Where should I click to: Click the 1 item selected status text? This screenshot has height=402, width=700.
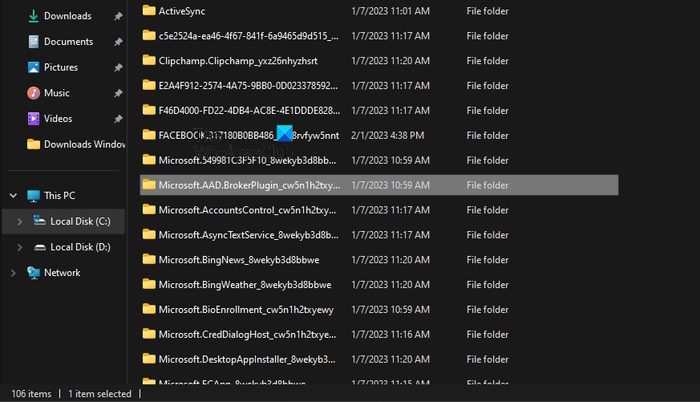(x=100, y=394)
